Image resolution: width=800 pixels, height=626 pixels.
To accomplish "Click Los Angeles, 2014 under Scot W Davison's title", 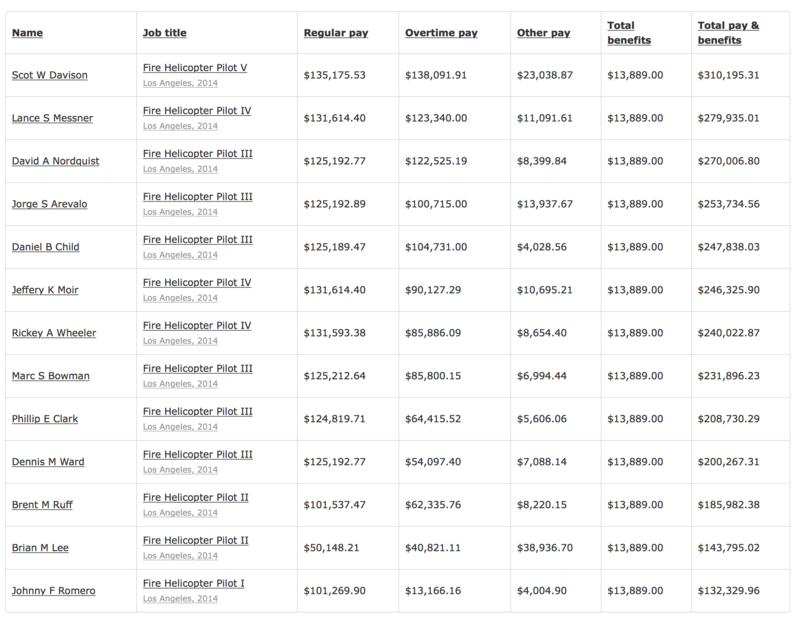I will tap(180, 83).
